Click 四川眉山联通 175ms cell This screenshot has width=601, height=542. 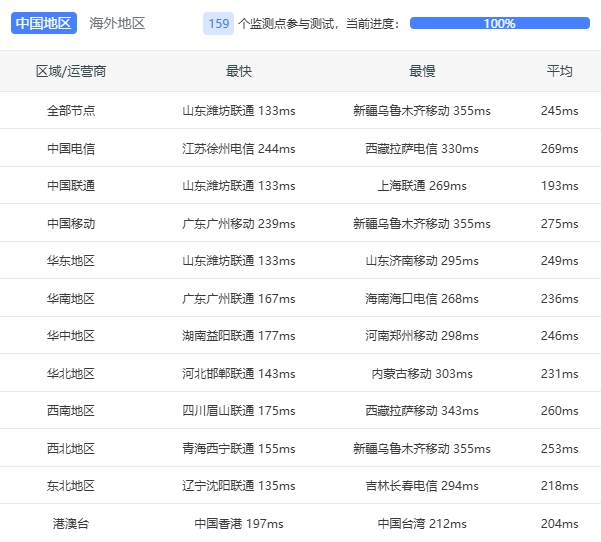pos(239,411)
